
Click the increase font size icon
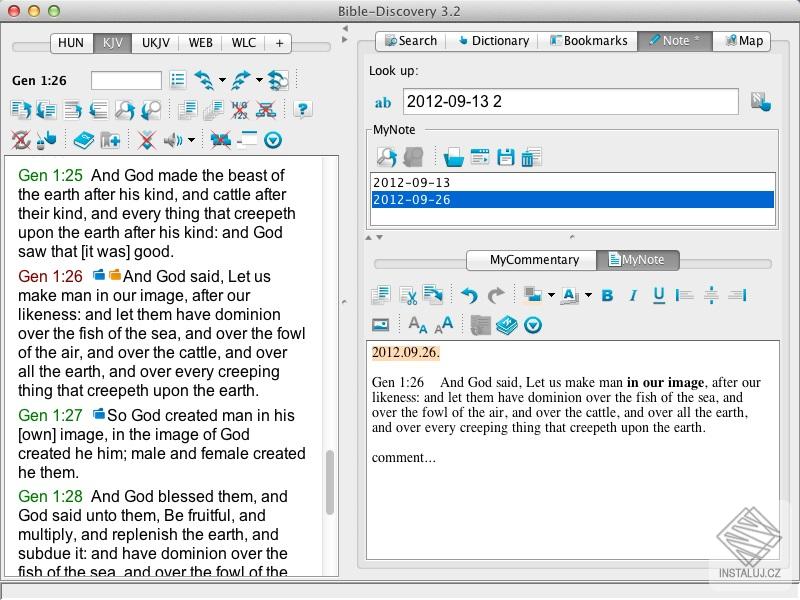tap(444, 324)
